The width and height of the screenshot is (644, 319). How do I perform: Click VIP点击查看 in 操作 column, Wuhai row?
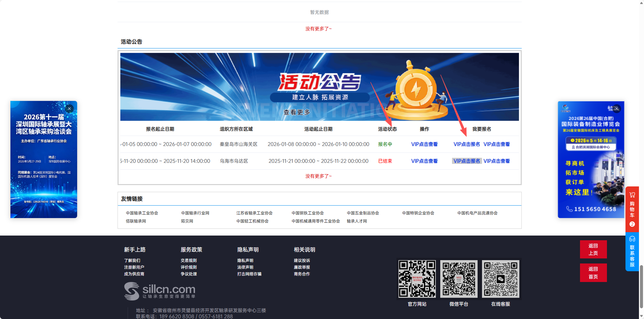424,161
